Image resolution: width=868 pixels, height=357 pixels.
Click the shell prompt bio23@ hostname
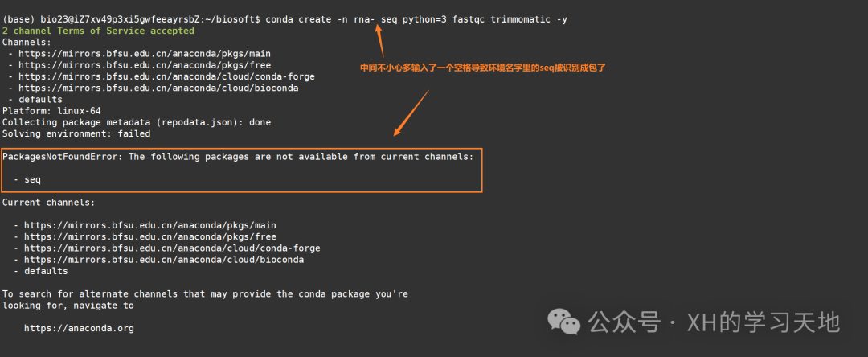(131, 19)
